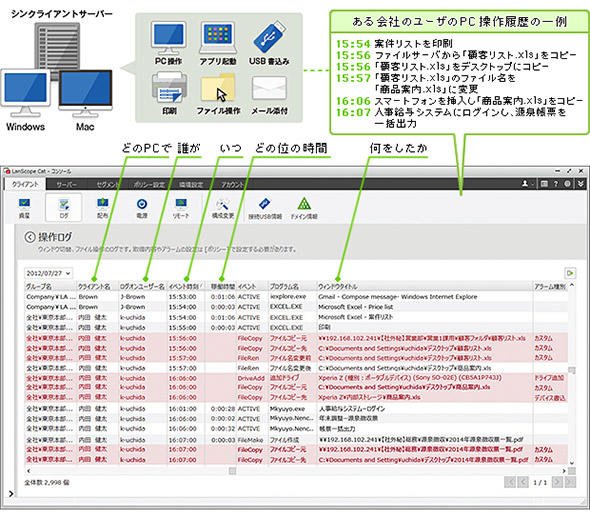This screenshot has width=590, height=519.
Task: Sort by グループ名 column header
Action: coord(50,286)
